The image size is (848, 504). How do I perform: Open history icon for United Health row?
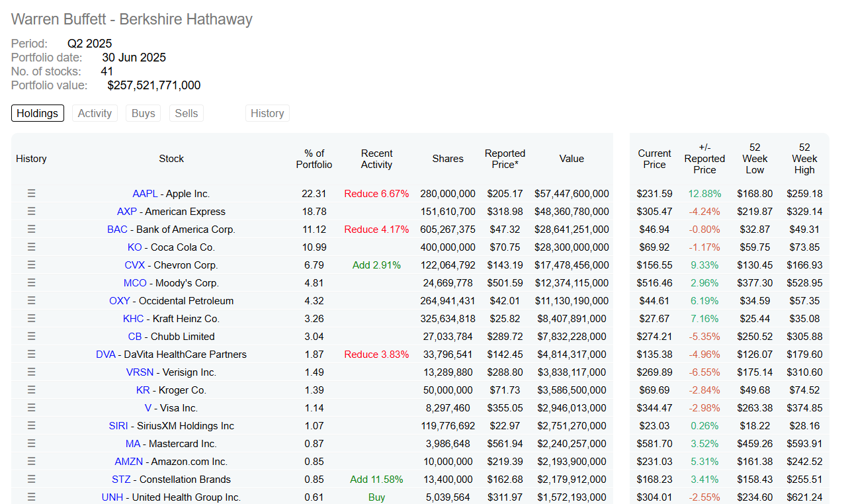pyautogui.click(x=31, y=497)
